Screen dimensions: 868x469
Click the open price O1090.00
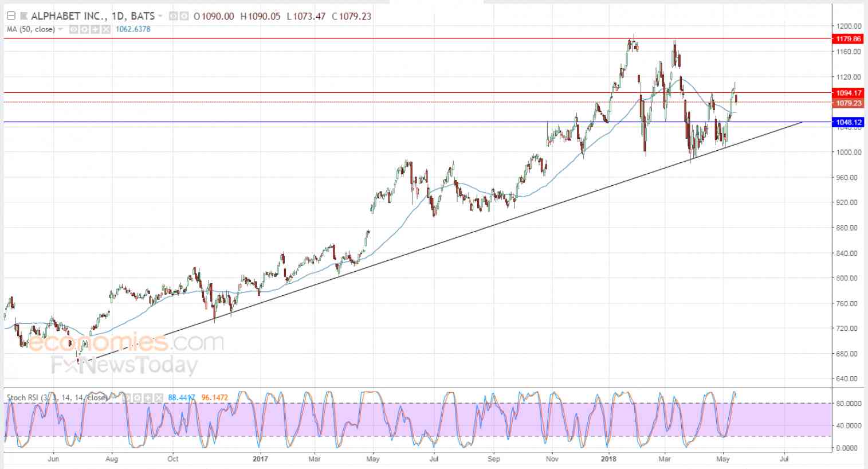(214, 16)
